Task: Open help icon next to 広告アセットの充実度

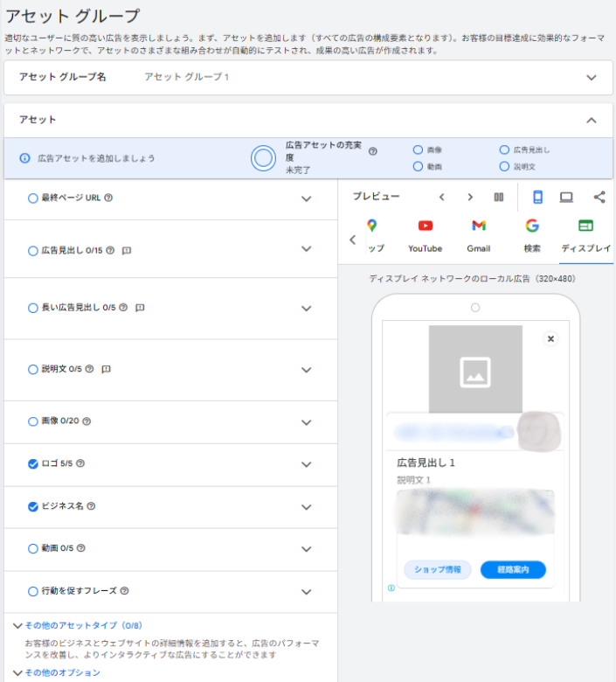Action: [x=373, y=151]
